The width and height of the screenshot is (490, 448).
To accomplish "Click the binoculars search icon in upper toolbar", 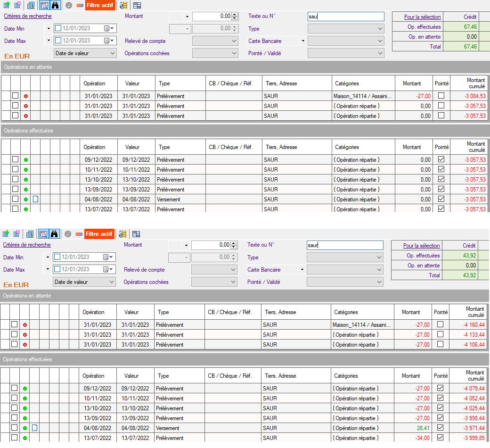I will point(55,6).
